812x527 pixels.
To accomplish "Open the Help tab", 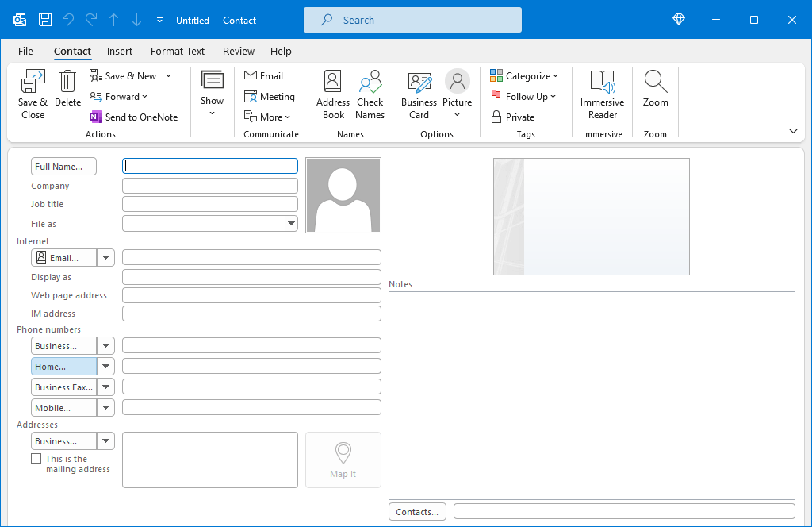I will [x=281, y=51].
